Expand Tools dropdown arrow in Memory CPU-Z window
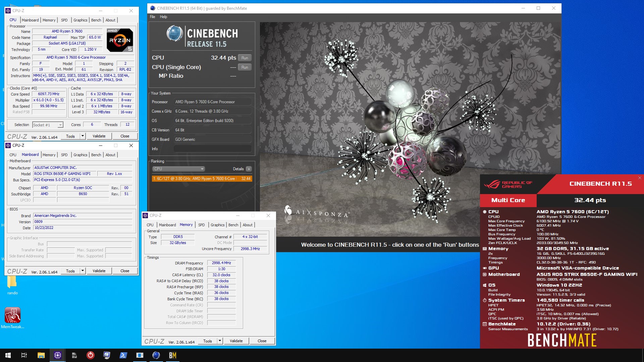Screen dimensions: 644x362 [x=220, y=341]
